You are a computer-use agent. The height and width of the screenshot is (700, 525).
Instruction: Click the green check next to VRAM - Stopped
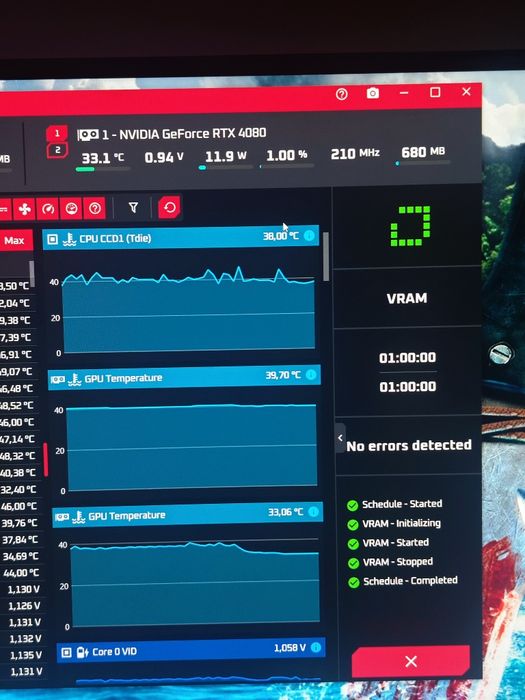click(x=353, y=563)
